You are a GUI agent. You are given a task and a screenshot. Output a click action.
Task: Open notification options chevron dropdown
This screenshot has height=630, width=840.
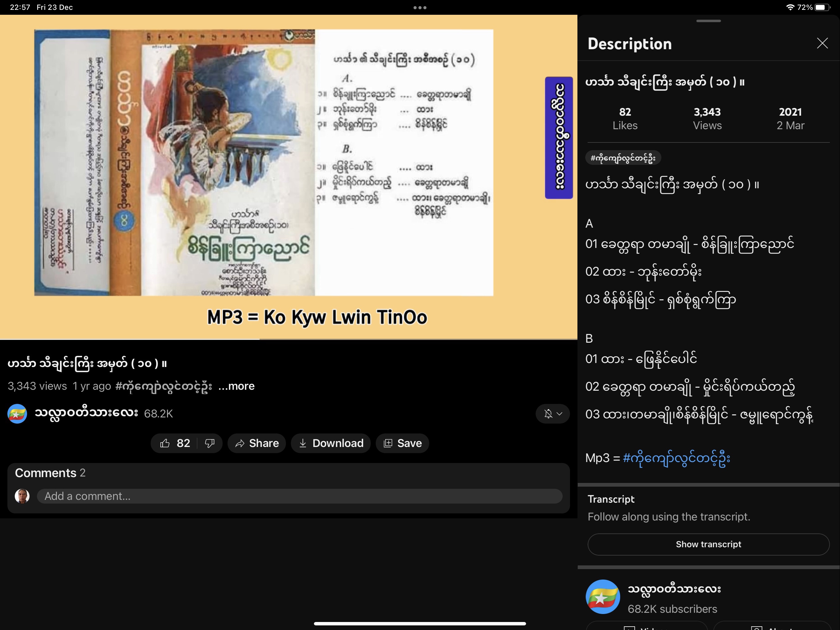559,413
